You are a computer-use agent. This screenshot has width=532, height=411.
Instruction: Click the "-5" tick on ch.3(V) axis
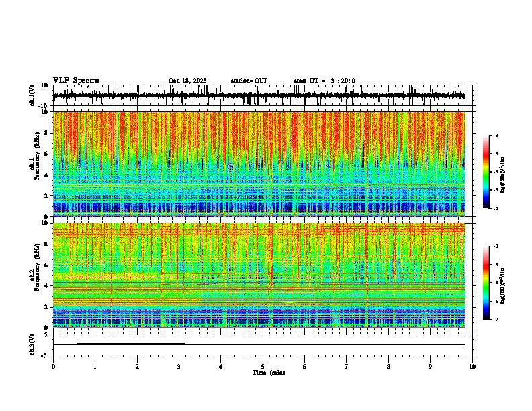click(x=45, y=355)
